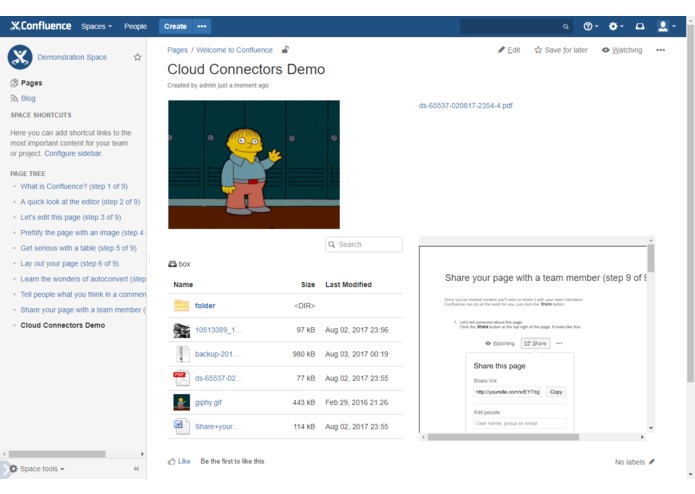Sort file list by Size column
695x494 pixels.
pyautogui.click(x=308, y=284)
